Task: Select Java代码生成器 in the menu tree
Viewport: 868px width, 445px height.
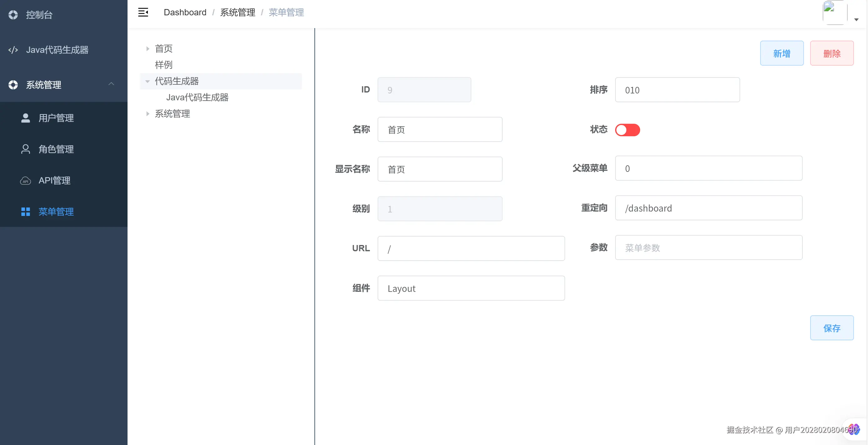Action: [x=197, y=97]
